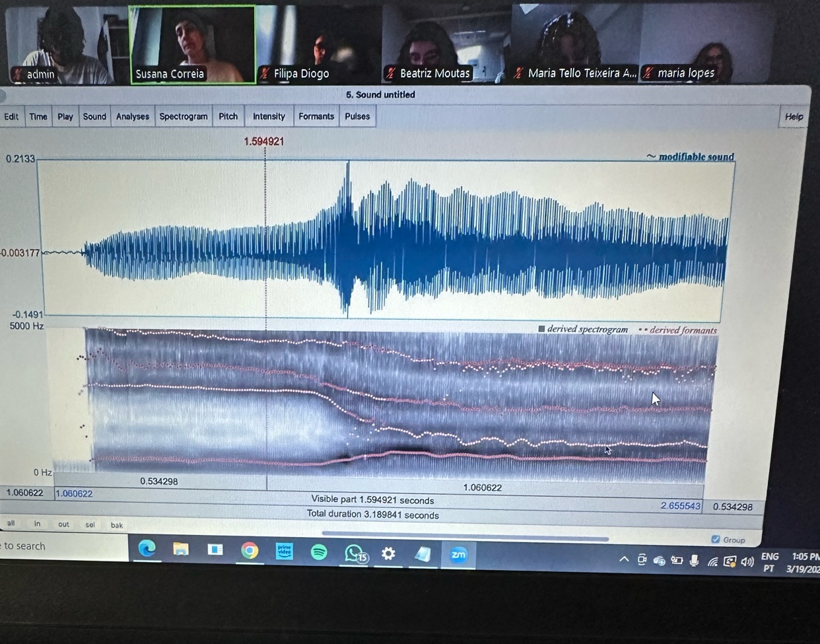Play the 0.534298 second segment bar
This screenshot has height=644, width=820.
click(x=159, y=482)
